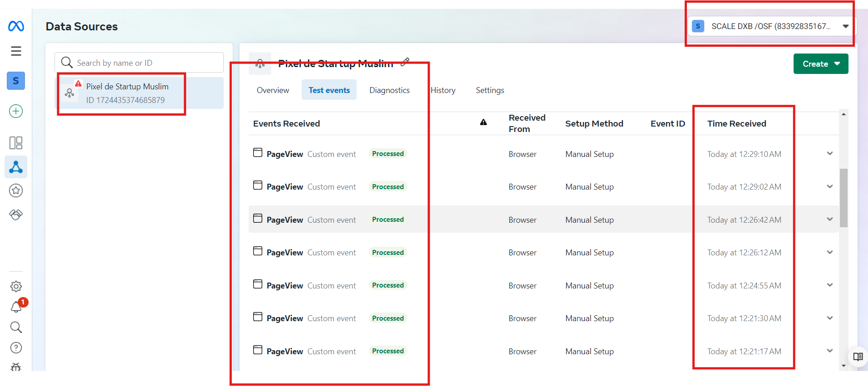Open the handshake Partner Integrations icon
The width and height of the screenshot is (868, 386).
point(16,215)
